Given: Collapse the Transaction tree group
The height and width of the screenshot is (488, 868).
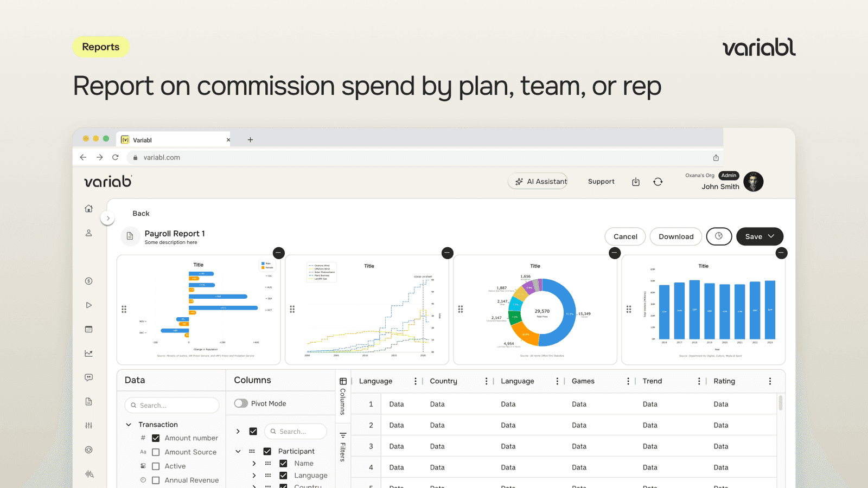Looking at the screenshot, I should coord(129,425).
